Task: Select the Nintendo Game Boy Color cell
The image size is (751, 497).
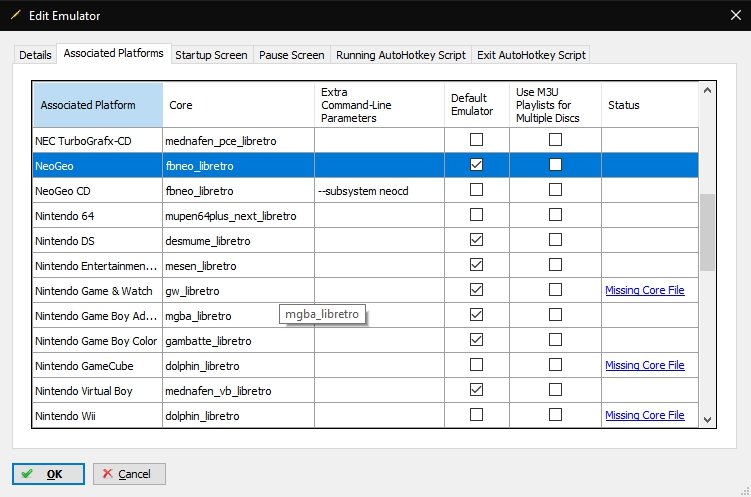Action: click(x=98, y=341)
